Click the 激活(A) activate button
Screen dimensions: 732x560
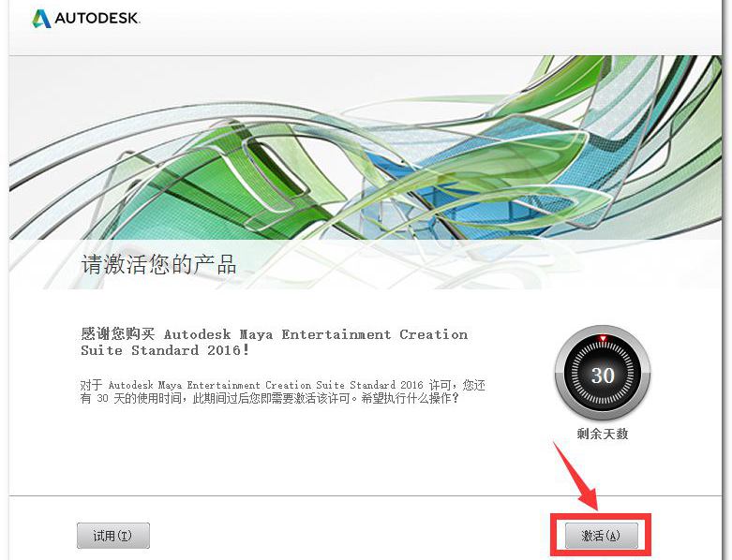click(x=602, y=536)
